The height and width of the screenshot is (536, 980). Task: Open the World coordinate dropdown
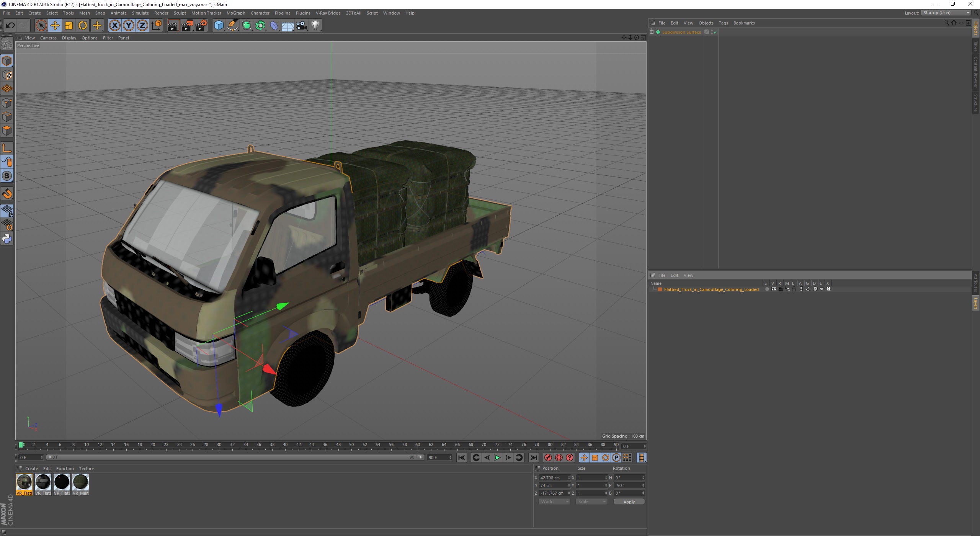554,502
